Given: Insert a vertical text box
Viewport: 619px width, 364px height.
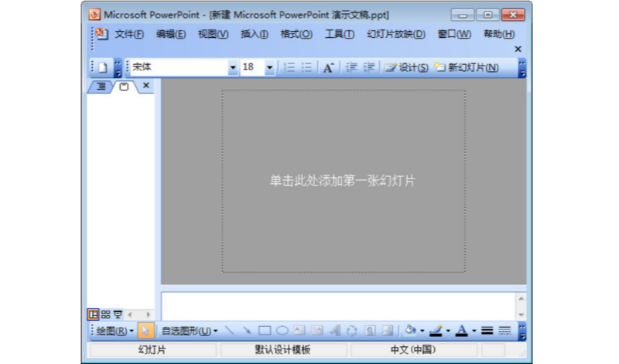Looking at the screenshot, I should [317, 331].
